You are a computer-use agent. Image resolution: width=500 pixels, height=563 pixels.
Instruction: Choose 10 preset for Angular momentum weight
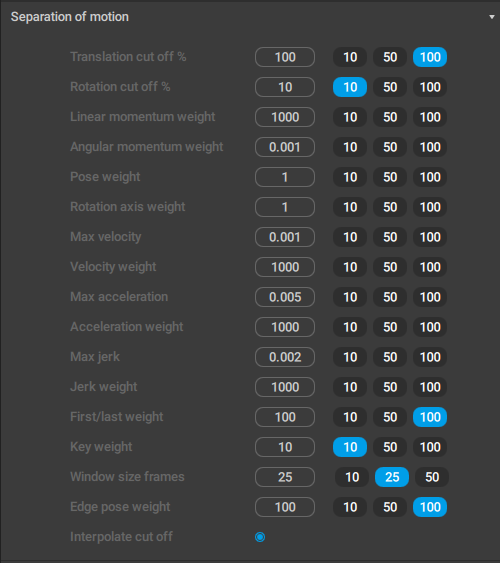click(x=350, y=147)
